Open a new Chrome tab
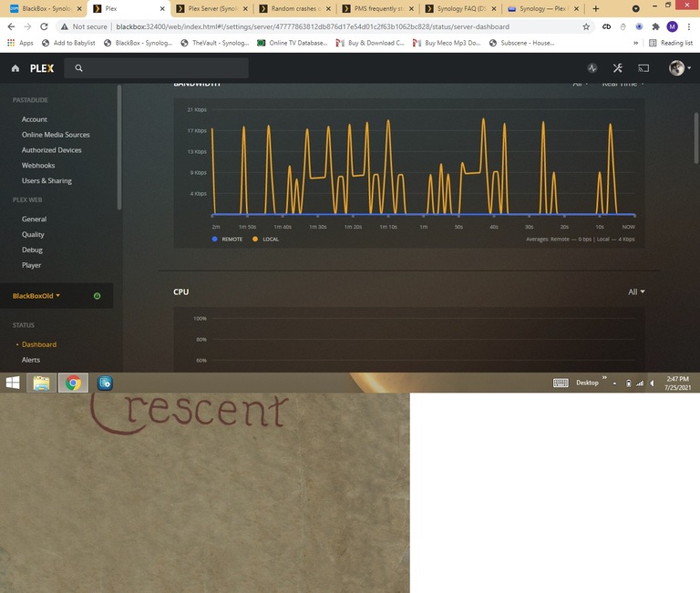 [x=595, y=8]
